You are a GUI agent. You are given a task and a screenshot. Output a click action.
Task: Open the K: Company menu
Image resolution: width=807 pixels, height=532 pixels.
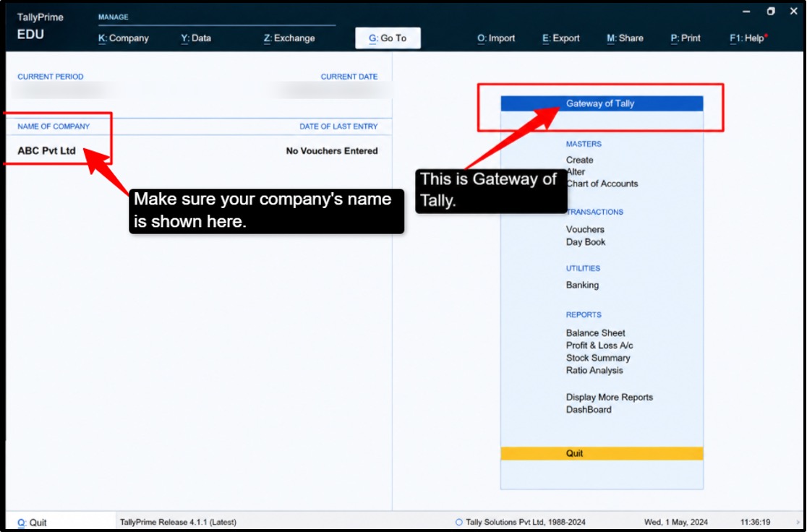pos(124,38)
